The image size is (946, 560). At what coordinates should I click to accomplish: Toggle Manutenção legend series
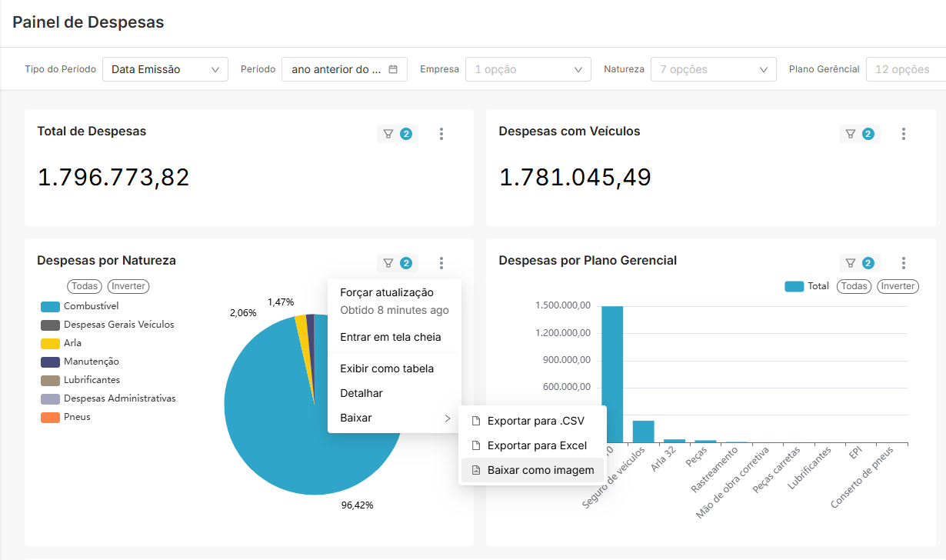pos(79,362)
